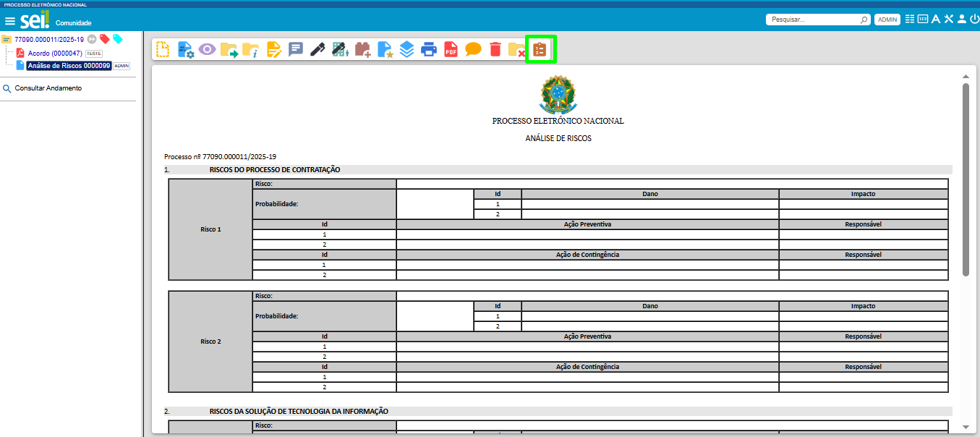Click the yellow process folder icon
The height and width of the screenshot is (437, 980).
click(x=7, y=39)
